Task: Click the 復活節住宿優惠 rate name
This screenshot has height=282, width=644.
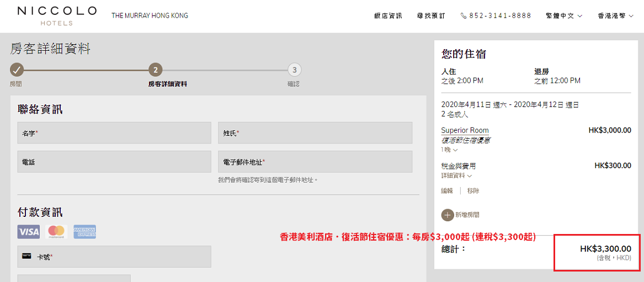Action: click(465, 140)
